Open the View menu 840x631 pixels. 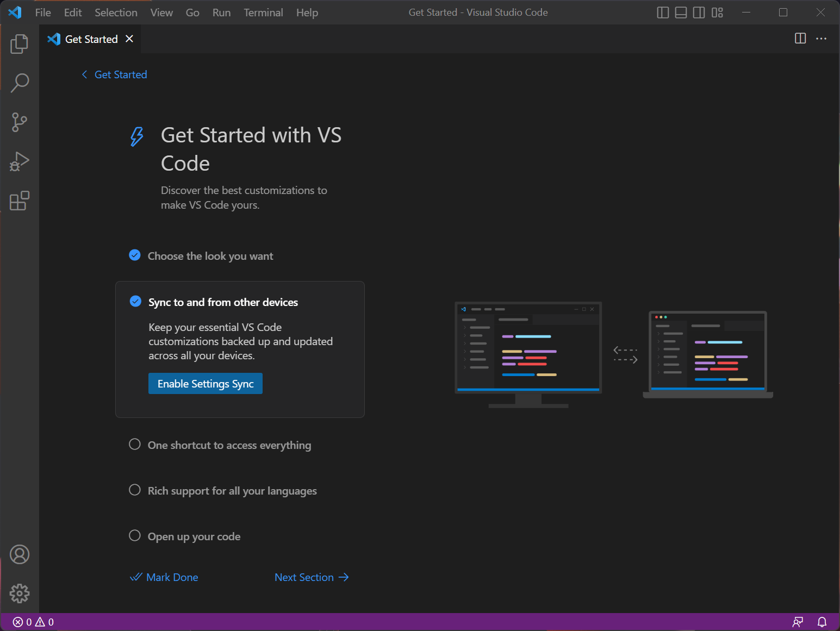point(161,13)
